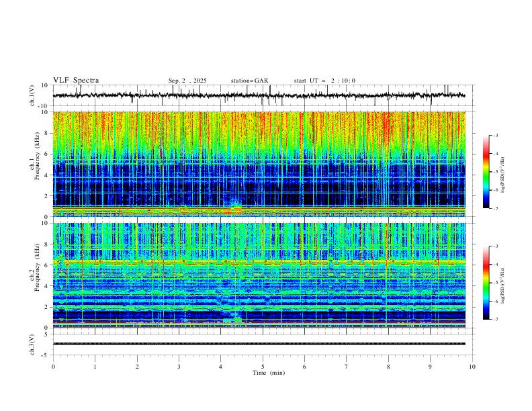The height and width of the screenshot is (411, 532).
Task: Click the "-3" tick on the ch.1 colorbar
Action: pyautogui.click(x=495, y=135)
